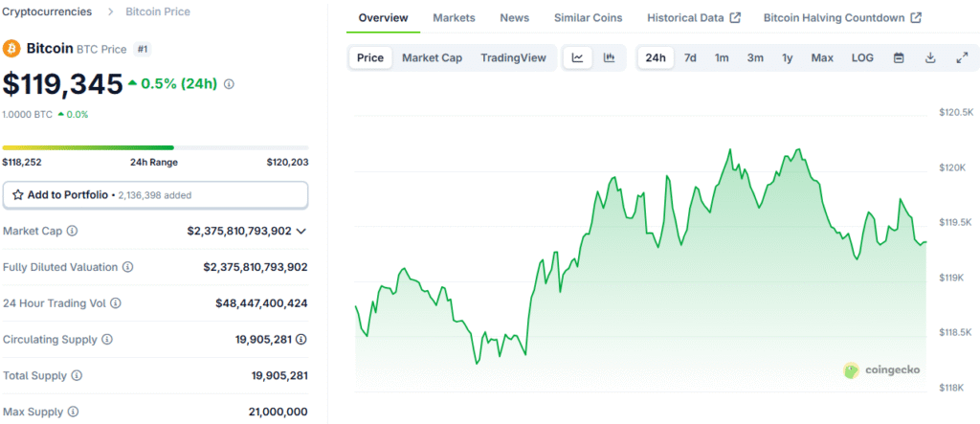The height and width of the screenshot is (424, 980).
Task: Expand chart to fullscreen icon
Action: point(962,58)
